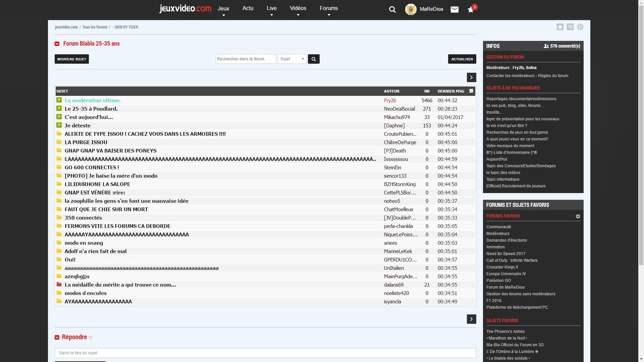Collapse the Répondre section toggle

coord(57,337)
